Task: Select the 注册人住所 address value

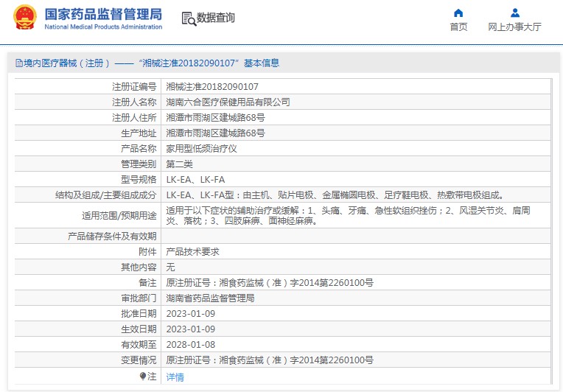Action: (215, 117)
